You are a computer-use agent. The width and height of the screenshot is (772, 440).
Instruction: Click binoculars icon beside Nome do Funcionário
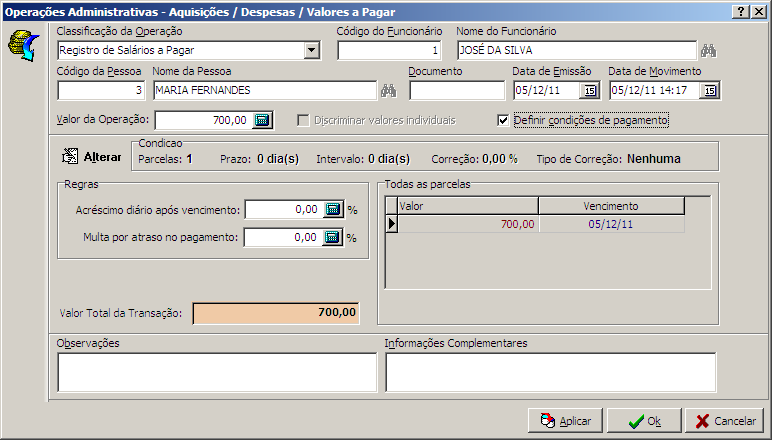pos(709,51)
